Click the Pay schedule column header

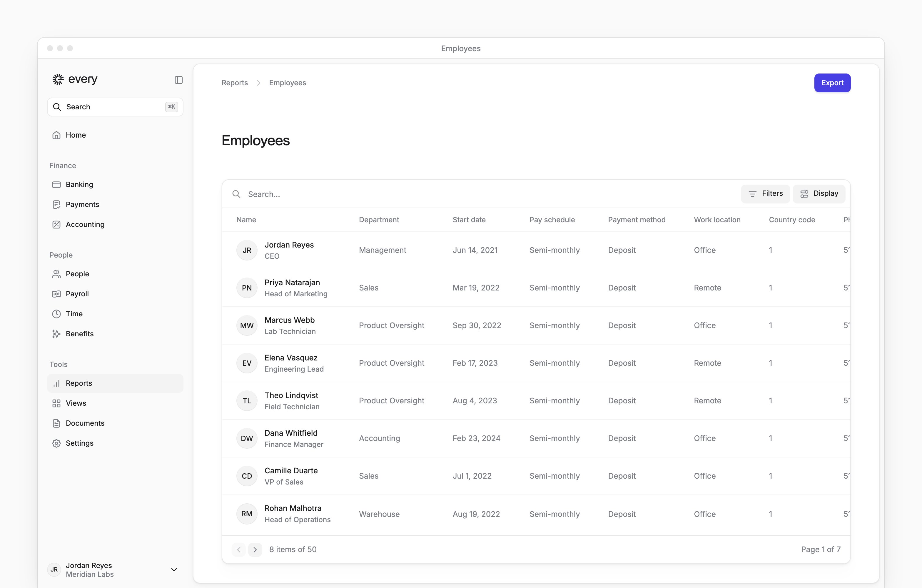552,220
